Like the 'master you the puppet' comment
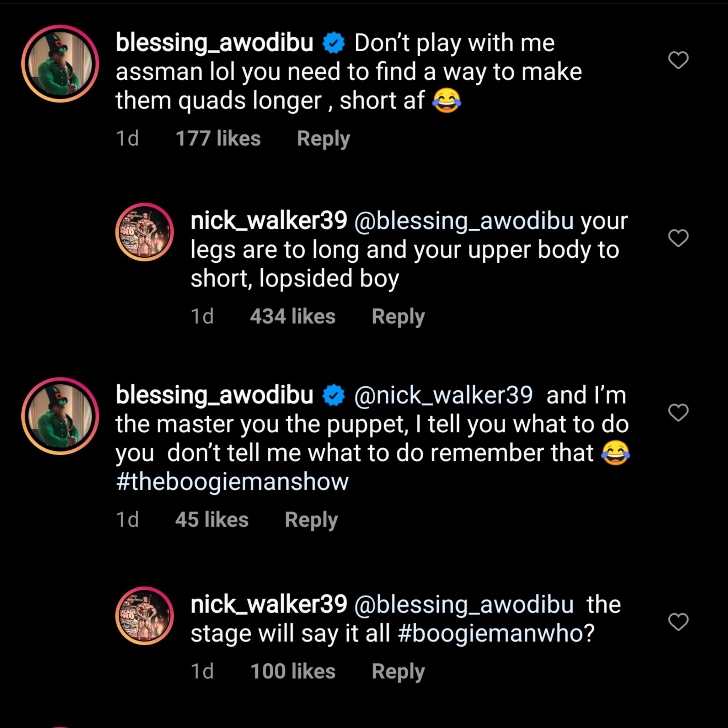The width and height of the screenshot is (728, 728). (678, 412)
